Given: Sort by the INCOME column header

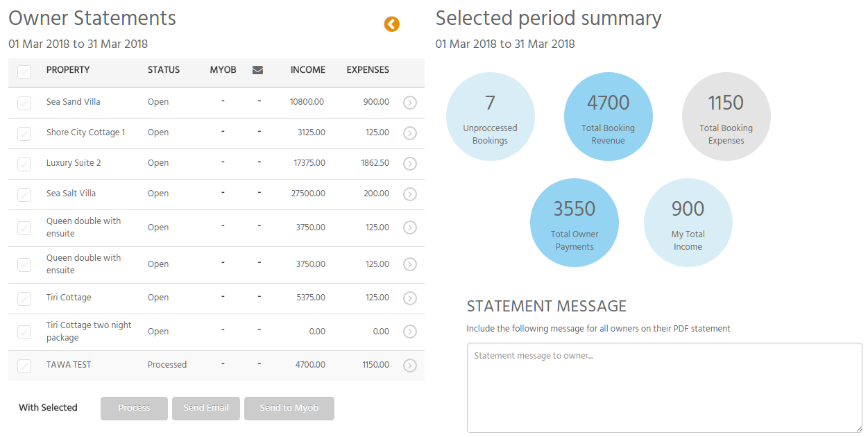Looking at the screenshot, I should coord(308,70).
